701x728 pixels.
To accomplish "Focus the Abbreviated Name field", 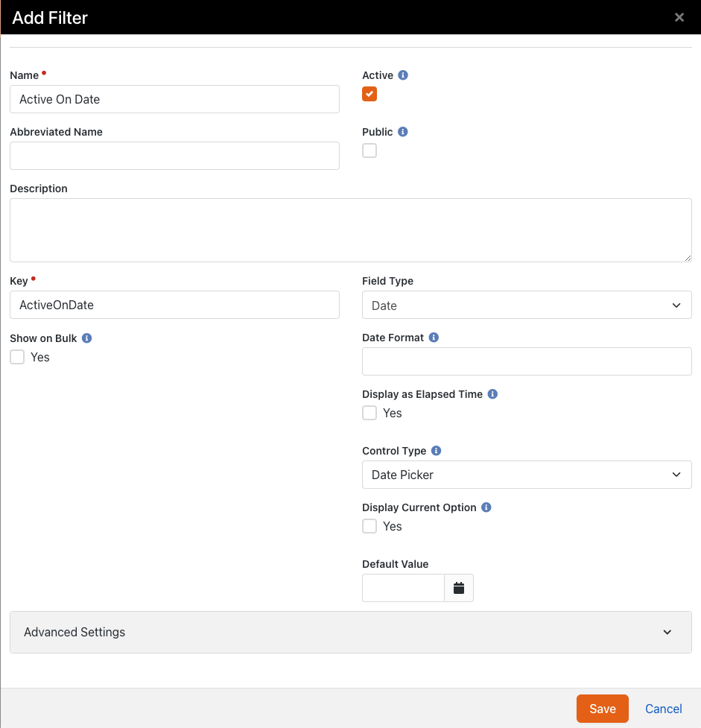I will pos(174,156).
